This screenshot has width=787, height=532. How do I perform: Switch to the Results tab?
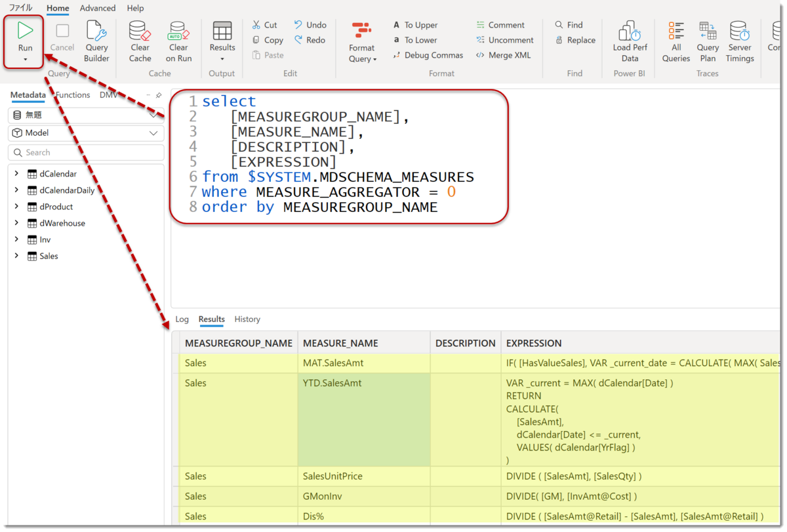(x=211, y=319)
